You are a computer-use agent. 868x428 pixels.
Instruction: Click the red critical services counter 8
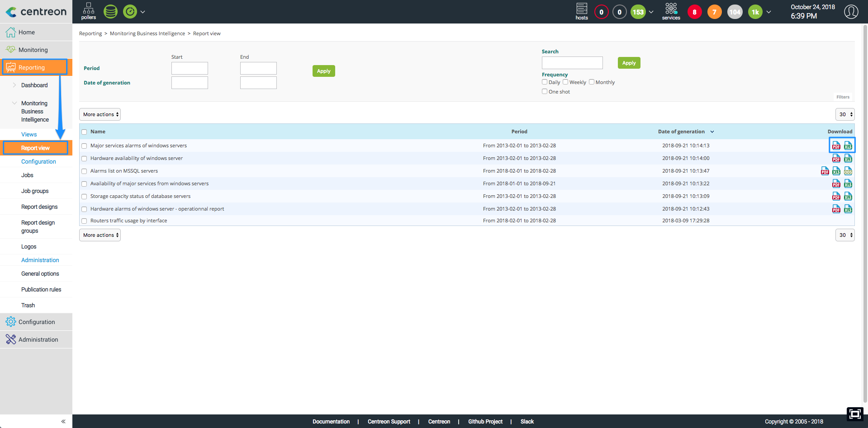click(694, 12)
